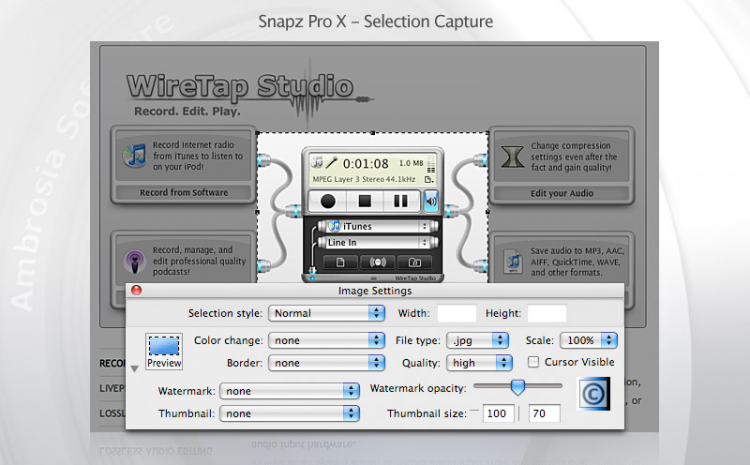Open the Quality dropdown set to high

click(479, 363)
